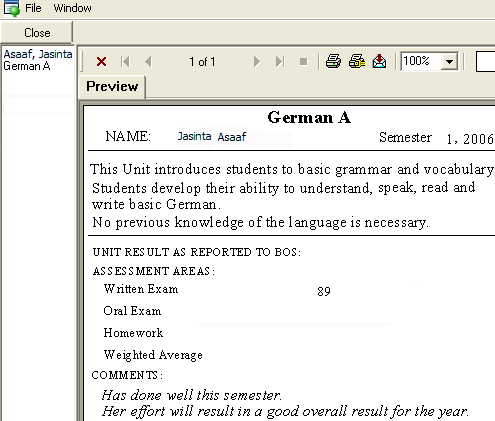Click the Oral Exam label

[x=132, y=311]
